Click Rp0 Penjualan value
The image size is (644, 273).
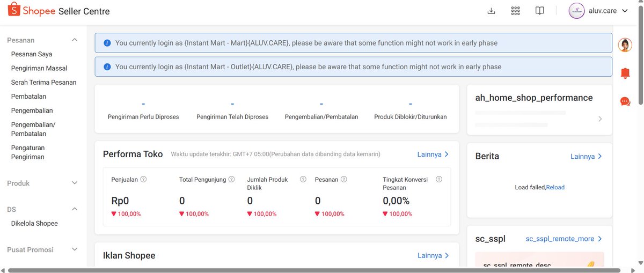click(120, 201)
